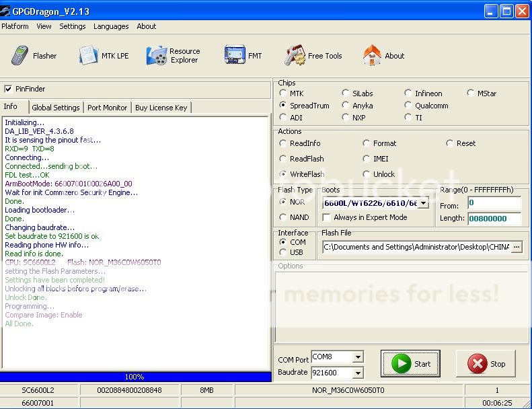Open the About menu
Screen dimensions: 532x409
(x=146, y=26)
